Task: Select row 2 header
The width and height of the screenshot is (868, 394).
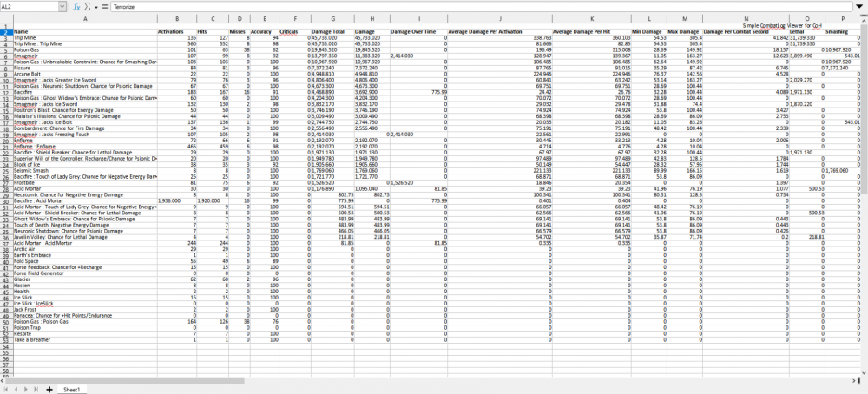Action: click(x=5, y=31)
